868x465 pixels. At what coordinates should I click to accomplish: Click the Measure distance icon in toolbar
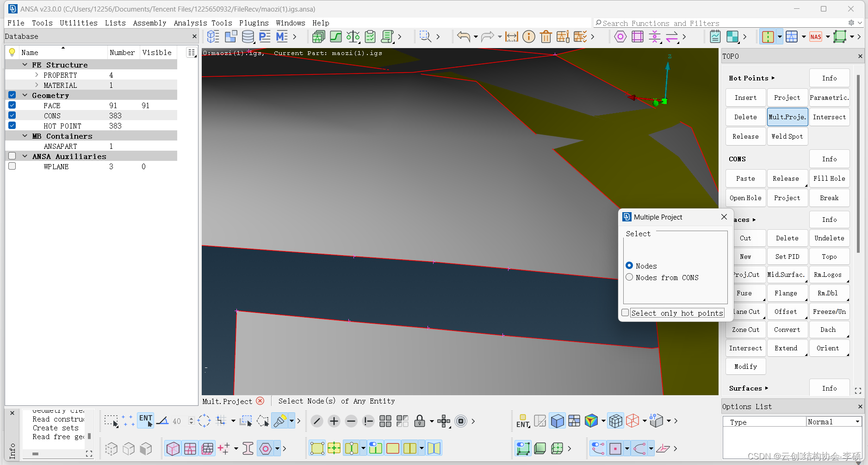tap(511, 37)
